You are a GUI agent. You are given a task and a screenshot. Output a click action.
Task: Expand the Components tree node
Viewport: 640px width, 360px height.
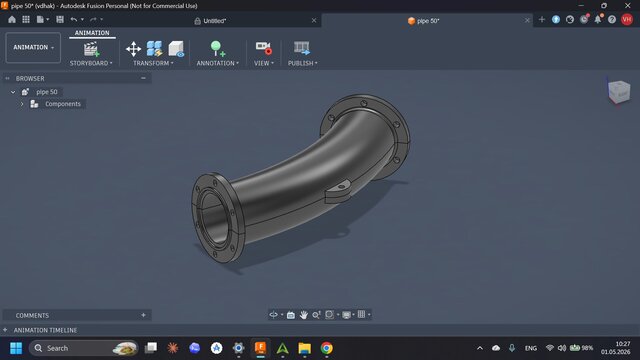[22, 104]
